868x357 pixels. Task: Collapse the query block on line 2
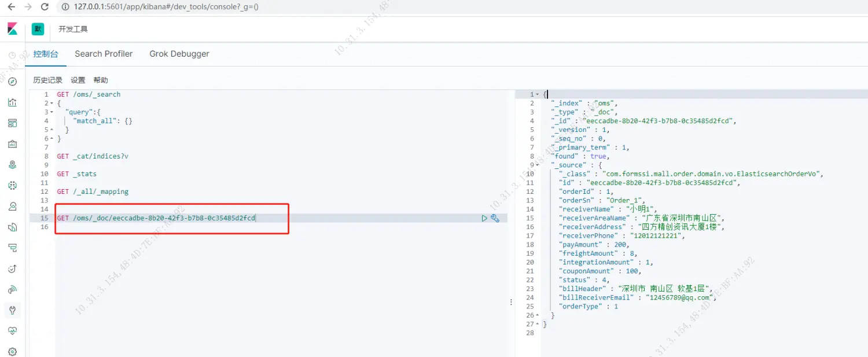click(x=52, y=104)
